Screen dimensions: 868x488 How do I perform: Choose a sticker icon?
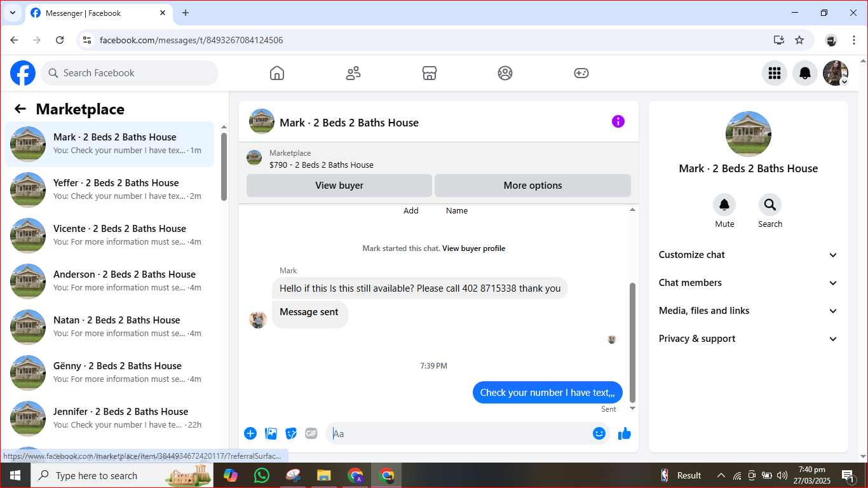292,433
